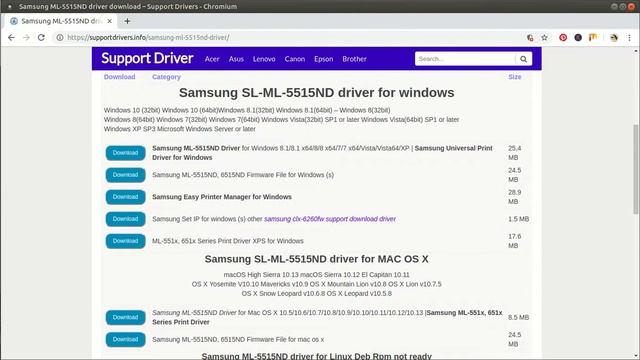Click the 28.9 MB size value
This screenshot has width=640, height=360.
point(515,197)
